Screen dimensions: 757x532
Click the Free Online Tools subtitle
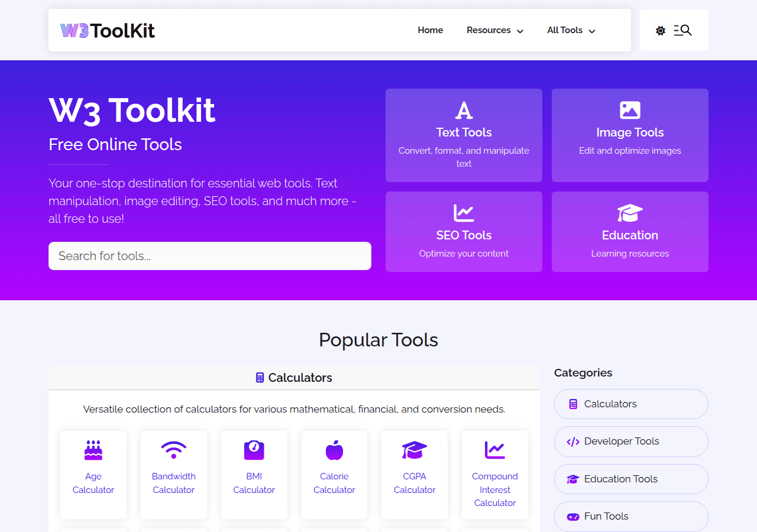click(x=115, y=144)
